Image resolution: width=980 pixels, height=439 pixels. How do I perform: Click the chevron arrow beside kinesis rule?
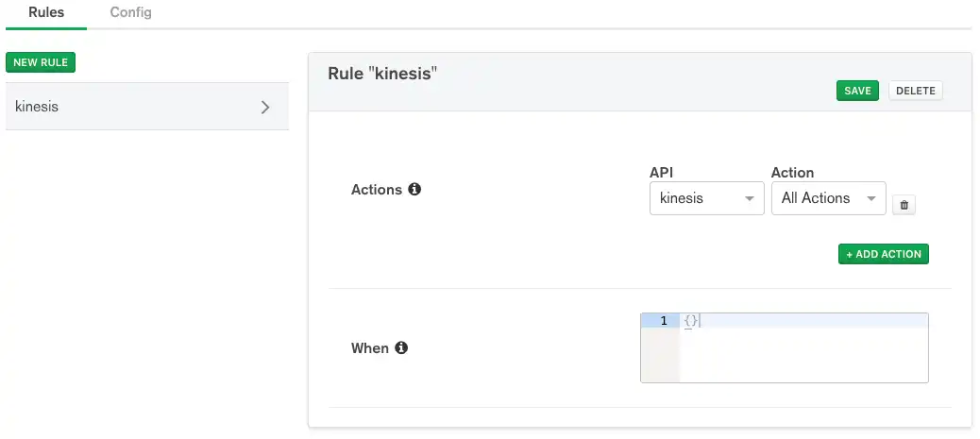[x=265, y=107]
